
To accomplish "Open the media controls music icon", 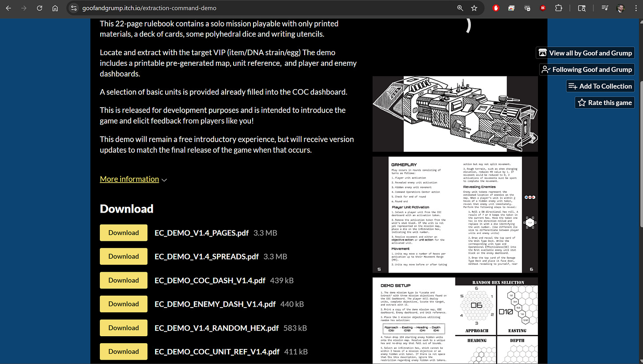I will [x=605, y=8].
